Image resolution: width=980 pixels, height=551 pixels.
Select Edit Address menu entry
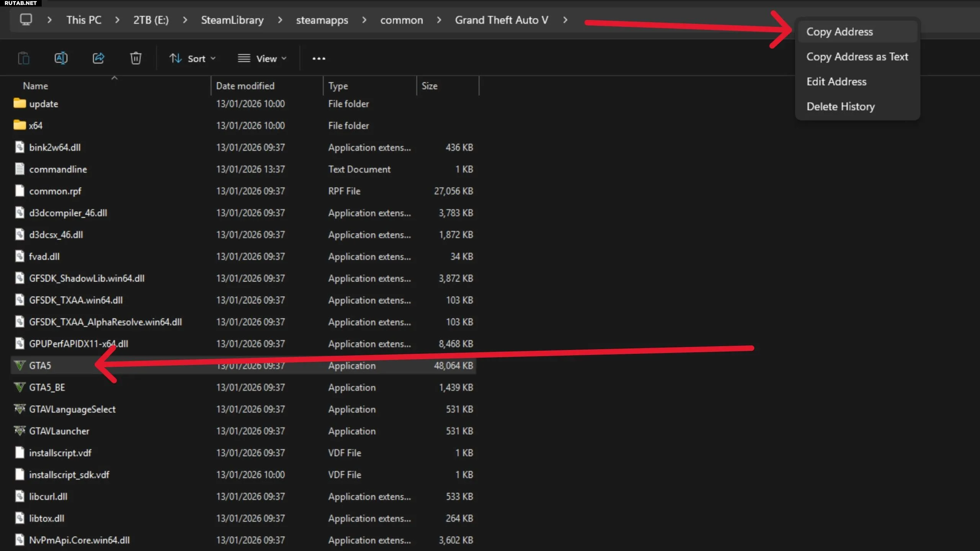[x=836, y=82]
